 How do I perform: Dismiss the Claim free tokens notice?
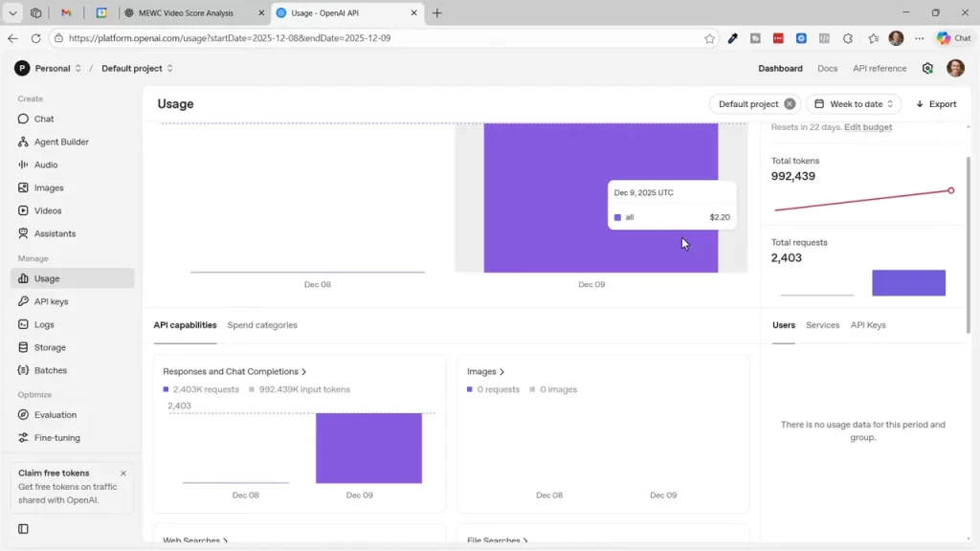click(122, 473)
